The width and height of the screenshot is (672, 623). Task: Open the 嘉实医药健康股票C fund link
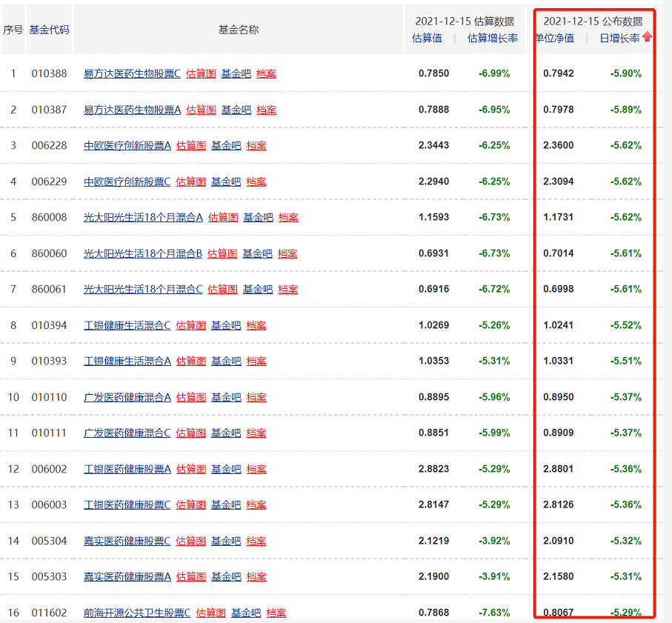tap(127, 541)
